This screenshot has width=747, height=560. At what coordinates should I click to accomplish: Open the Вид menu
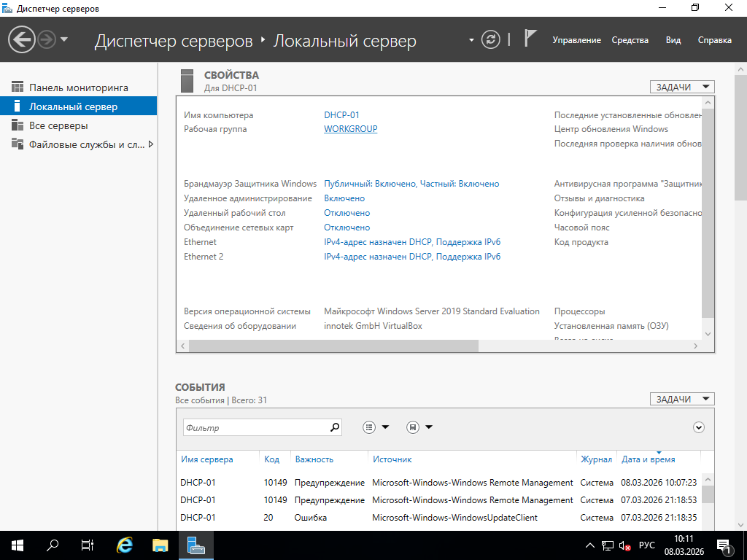673,40
